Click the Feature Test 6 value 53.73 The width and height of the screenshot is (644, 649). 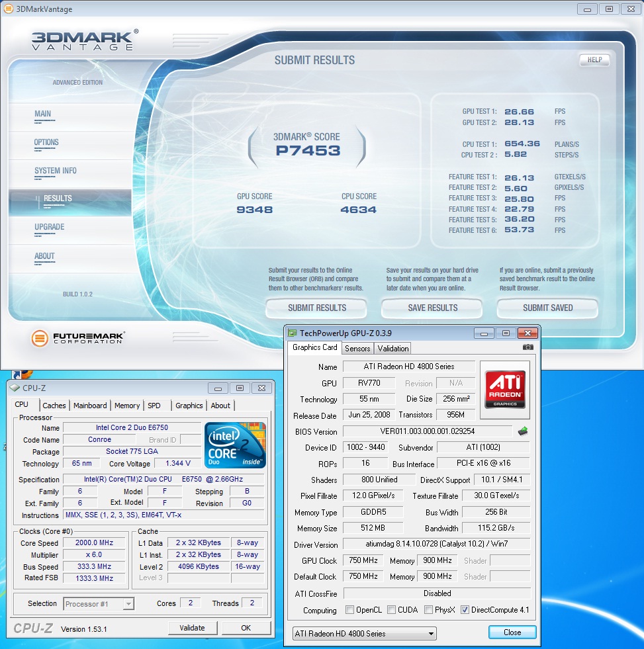(519, 230)
